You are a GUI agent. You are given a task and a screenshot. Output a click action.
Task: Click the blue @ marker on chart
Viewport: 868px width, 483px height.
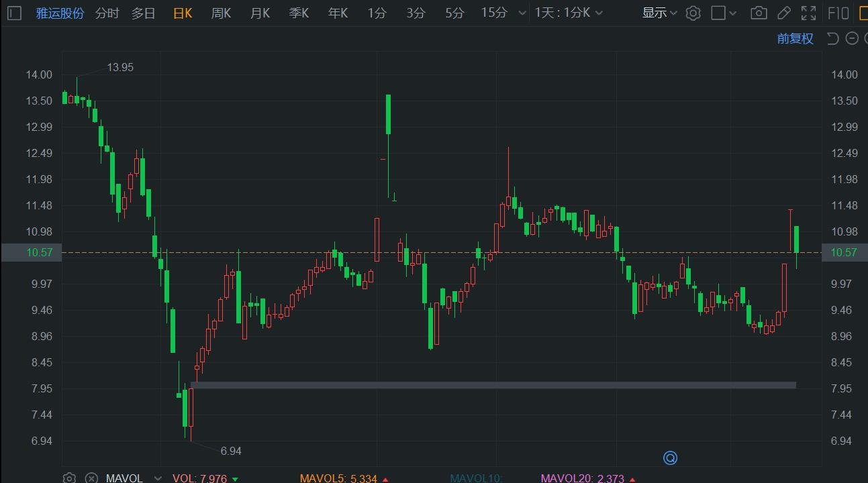[x=670, y=458]
